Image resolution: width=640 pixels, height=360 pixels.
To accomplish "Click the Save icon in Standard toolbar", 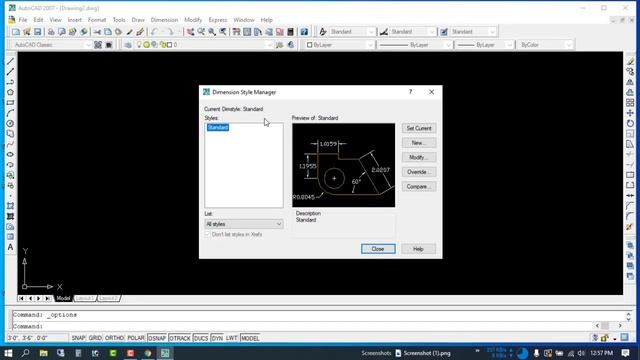I will [38, 32].
